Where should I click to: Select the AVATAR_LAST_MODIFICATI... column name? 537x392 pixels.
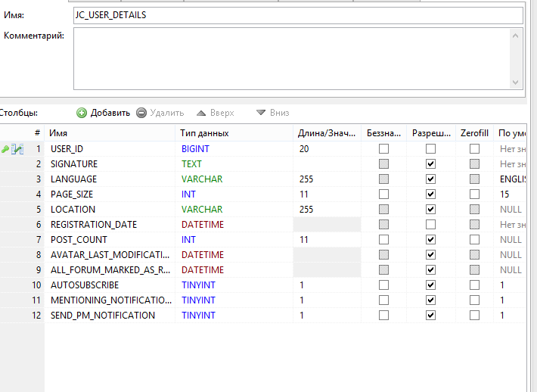click(x=110, y=255)
